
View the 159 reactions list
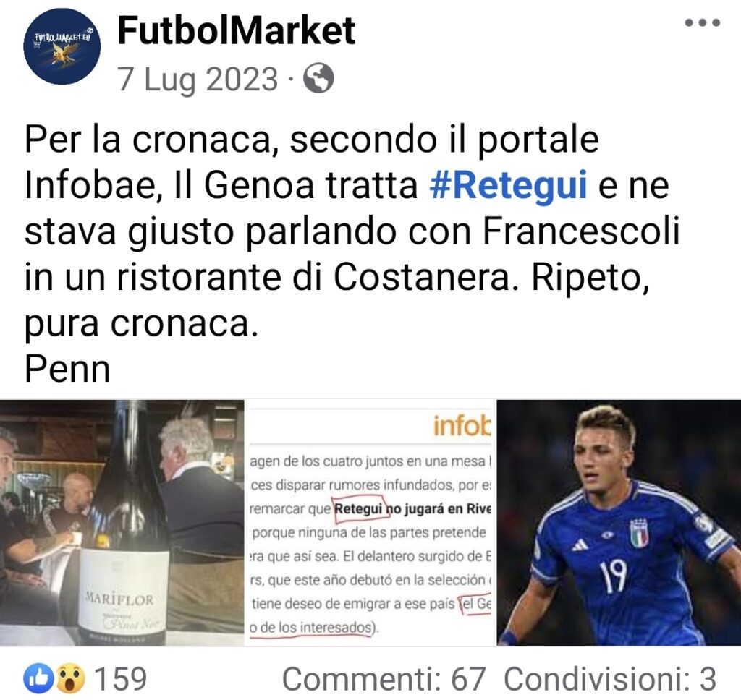click(x=121, y=679)
